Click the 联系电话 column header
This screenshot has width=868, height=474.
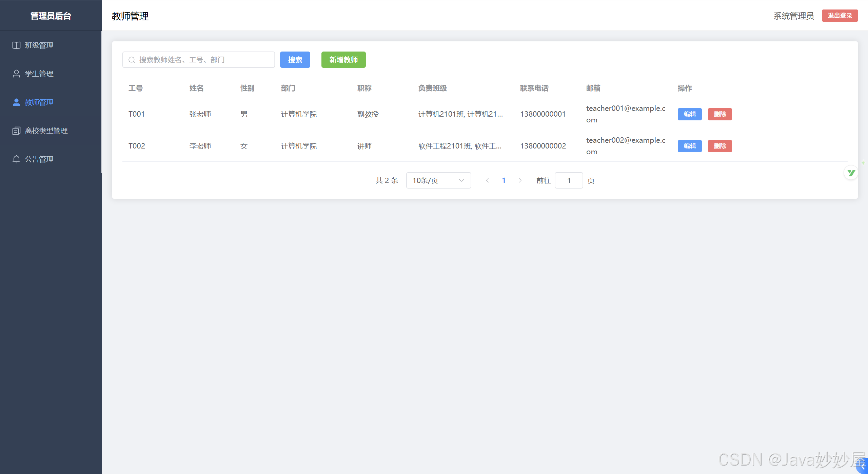click(x=534, y=88)
